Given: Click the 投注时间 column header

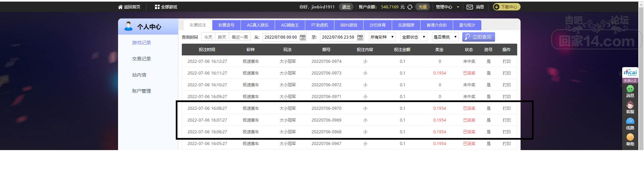Looking at the screenshot, I should 207,50.
